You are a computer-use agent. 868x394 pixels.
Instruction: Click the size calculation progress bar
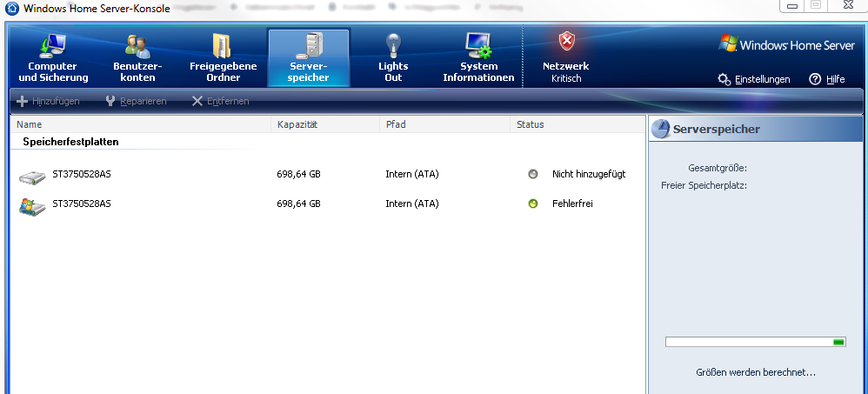[x=756, y=342]
